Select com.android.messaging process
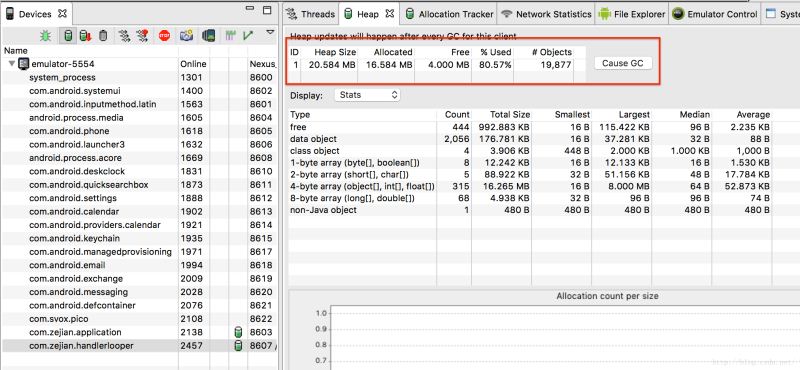Viewport: 800px width, 370px height. click(x=139, y=292)
